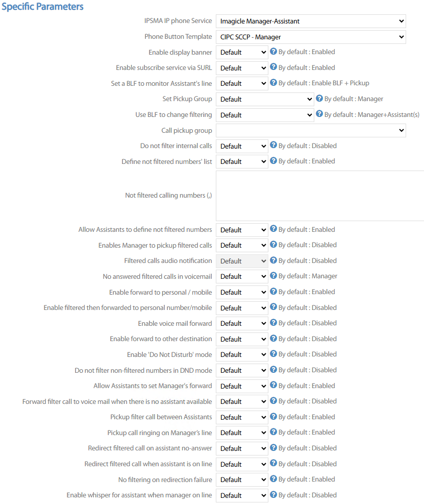Click help icon for Use BLF to change filtering
424x504 pixels.
[x=319, y=114]
